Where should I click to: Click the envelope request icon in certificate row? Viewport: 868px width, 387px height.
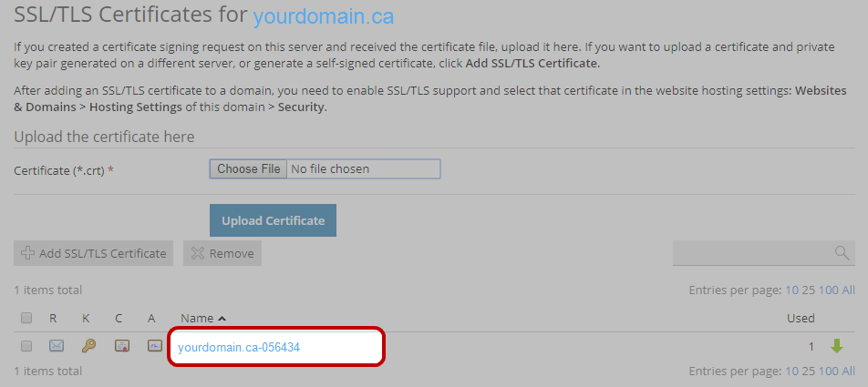coord(57,346)
